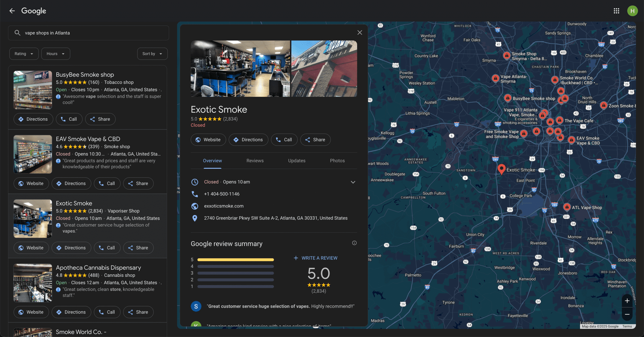Get Directions for BusyBee Smoke shop listing
Image resolution: width=644 pixels, height=337 pixels.
(x=33, y=119)
